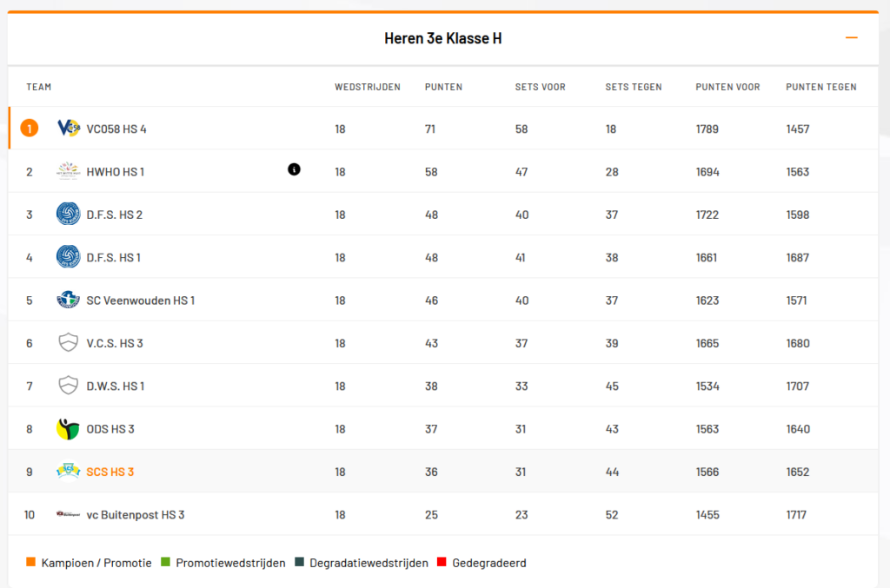Open the VC058 HS 4 team name
Screen dimensions: 890x588
point(116,129)
